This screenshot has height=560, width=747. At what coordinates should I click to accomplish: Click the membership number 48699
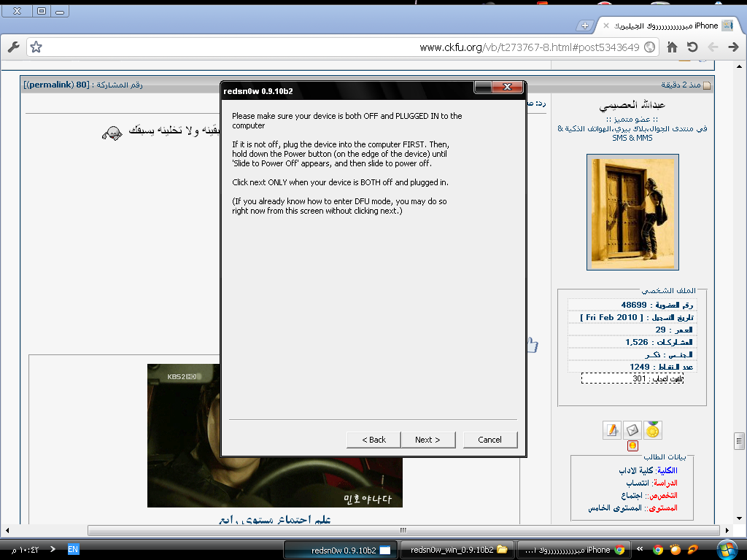[x=634, y=305]
